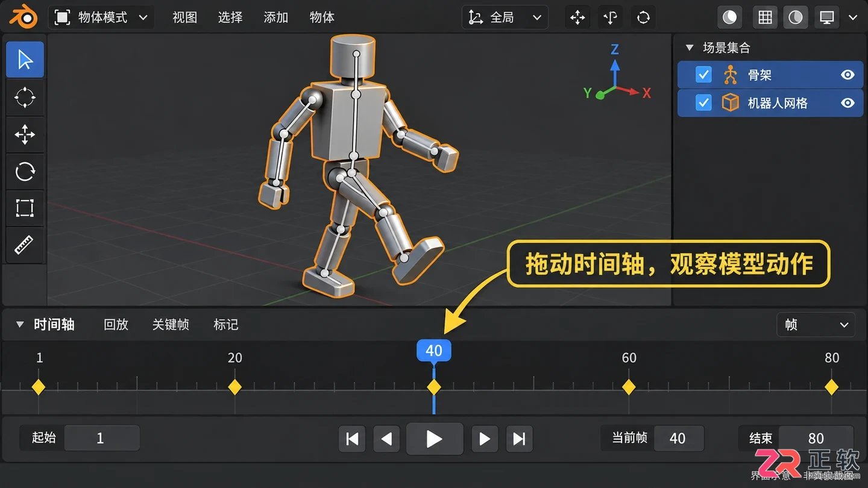This screenshot has height=488, width=868.
Task: Play animation in reverse
Action: (386, 439)
